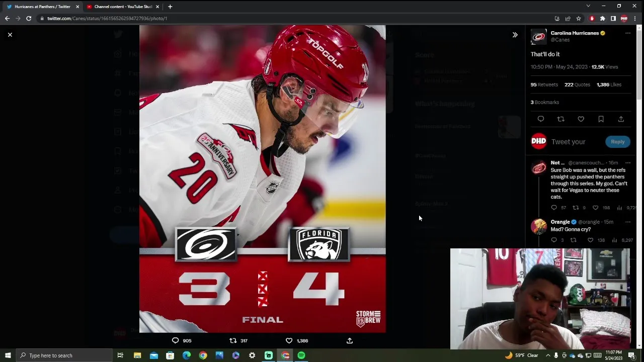This screenshot has height=362, width=644.
Task: Open Spotify from the taskbar
Action: (x=301, y=355)
